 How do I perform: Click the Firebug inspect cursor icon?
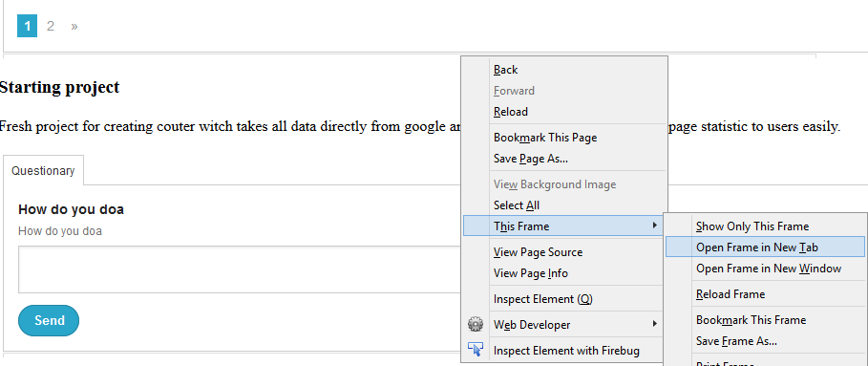pyautogui.click(x=475, y=350)
